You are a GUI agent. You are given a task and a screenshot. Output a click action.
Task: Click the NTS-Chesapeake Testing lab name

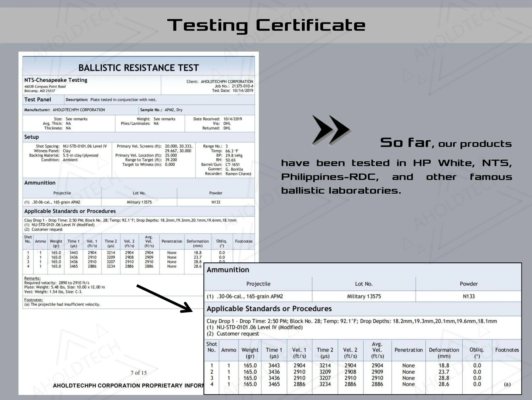[56, 80]
